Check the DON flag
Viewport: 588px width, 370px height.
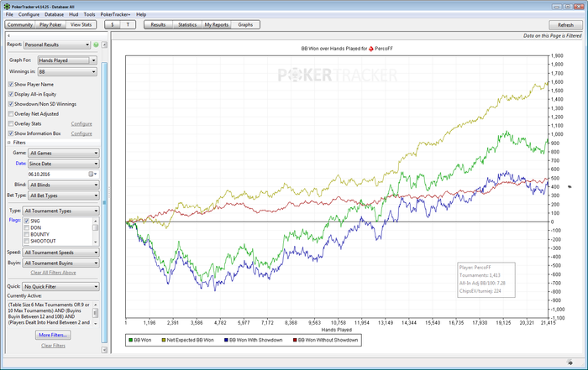tap(27, 227)
